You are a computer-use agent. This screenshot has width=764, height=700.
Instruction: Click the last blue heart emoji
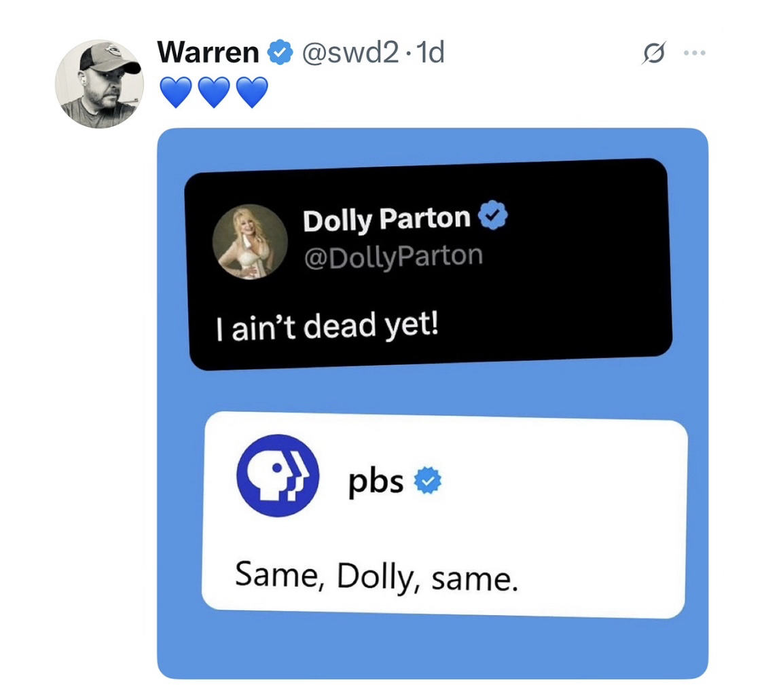pos(252,92)
